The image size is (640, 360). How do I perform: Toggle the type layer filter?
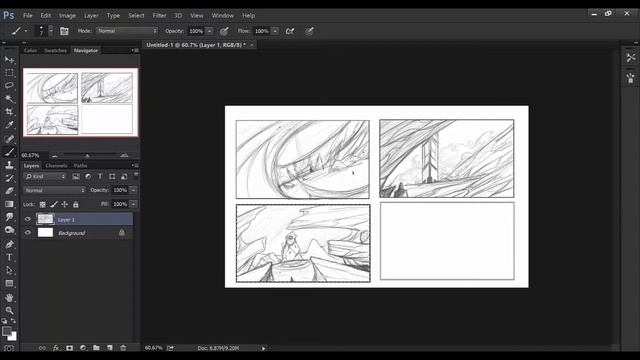(x=100, y=176)
